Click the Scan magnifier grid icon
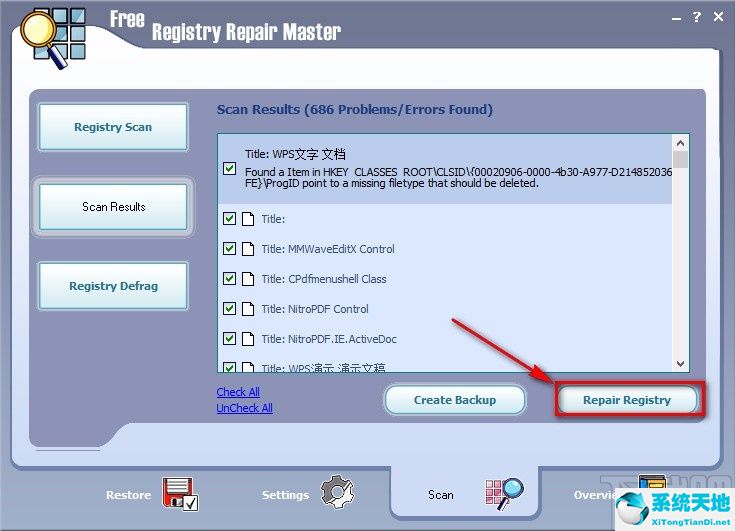The image size is (735, 531). click(504, 493)
